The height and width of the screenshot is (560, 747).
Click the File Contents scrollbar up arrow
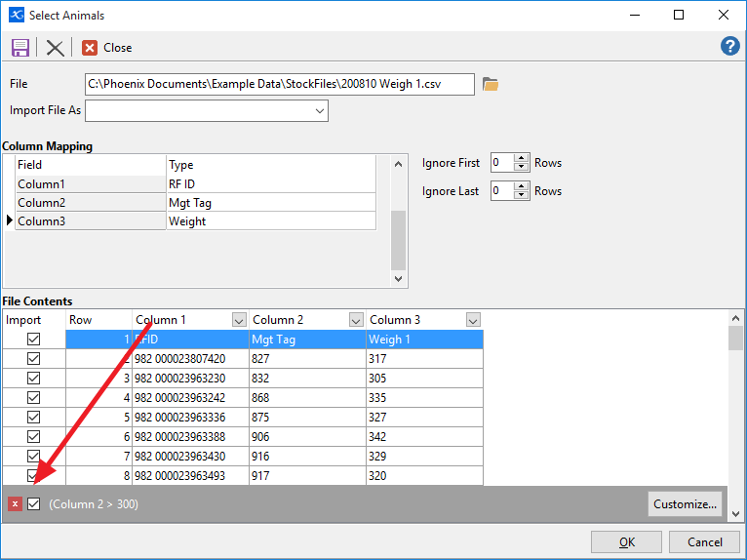(x=735, y=318)
